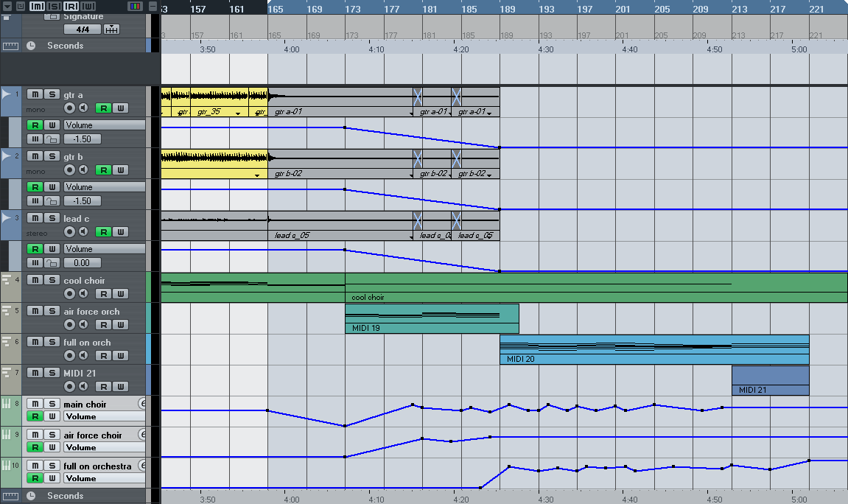848x504 pixels.
Task: Open the arrow menu above the track list
Action: pyautogui.click(x=7, y=7)
